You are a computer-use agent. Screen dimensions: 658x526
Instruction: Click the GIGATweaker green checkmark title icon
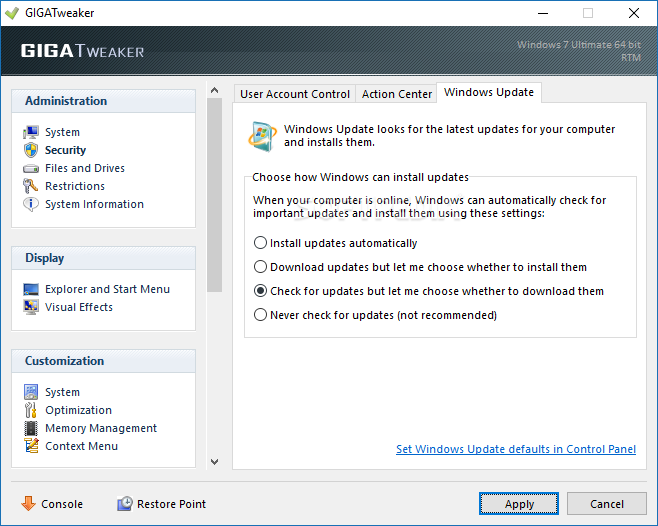point(12,13)
